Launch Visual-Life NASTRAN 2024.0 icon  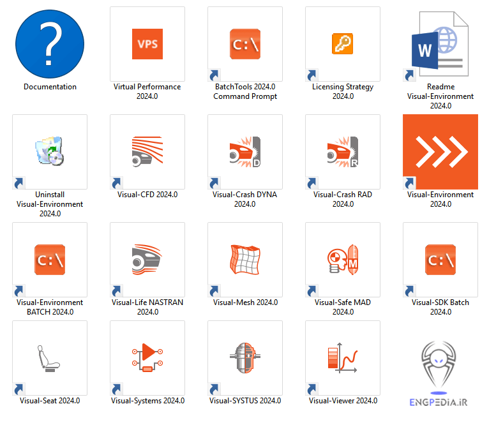[x=147, y=260]
